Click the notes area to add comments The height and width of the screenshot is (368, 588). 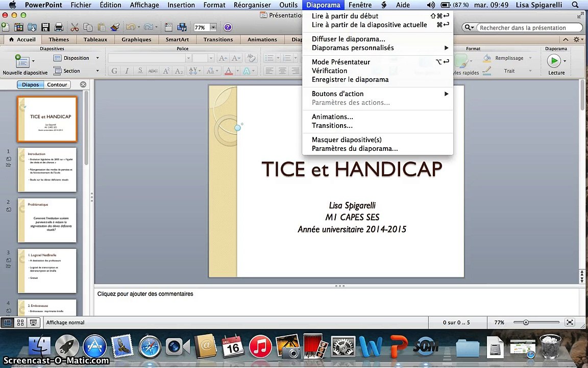(336, 302)
